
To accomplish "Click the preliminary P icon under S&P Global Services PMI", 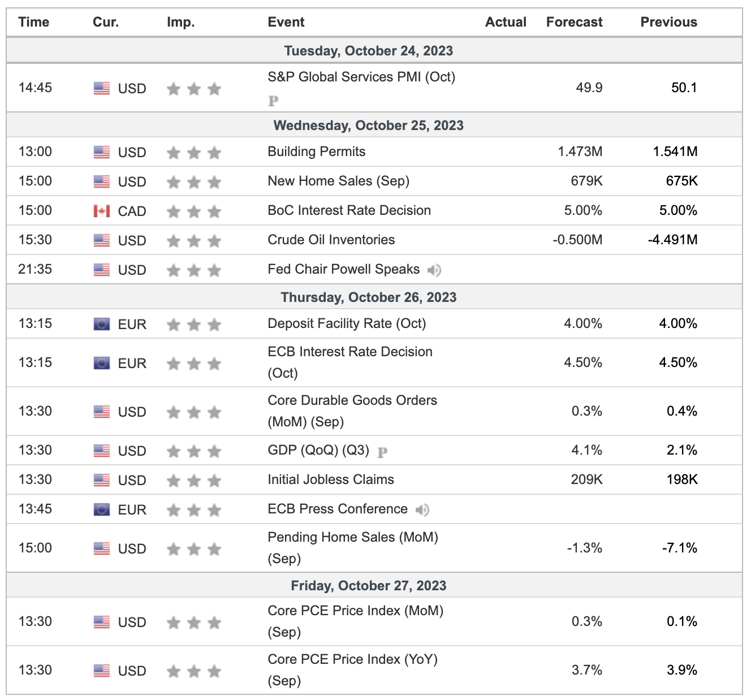I will 273,101.
